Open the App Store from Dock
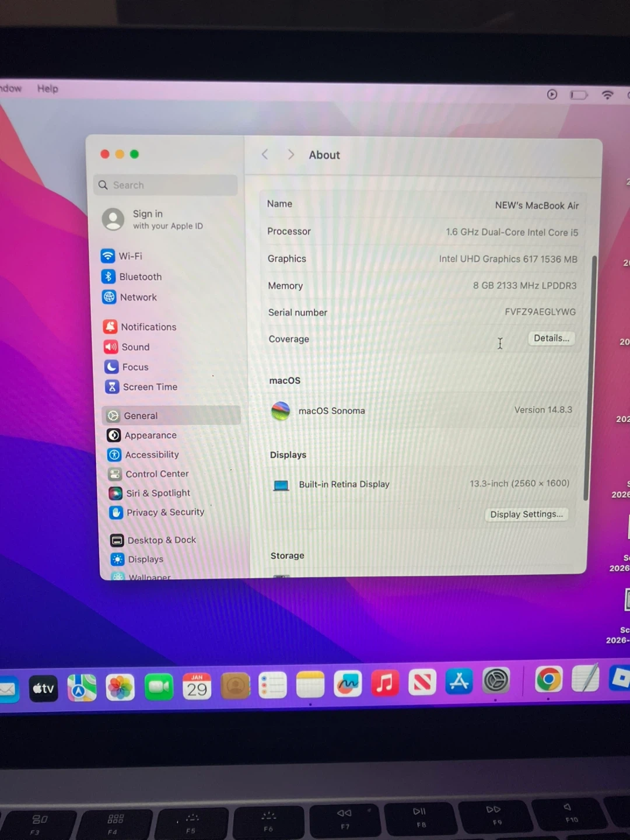630x840 pixels. coord(459,681)
